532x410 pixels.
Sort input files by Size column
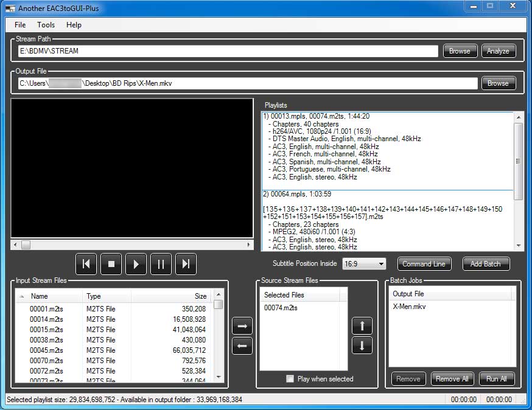170,296
